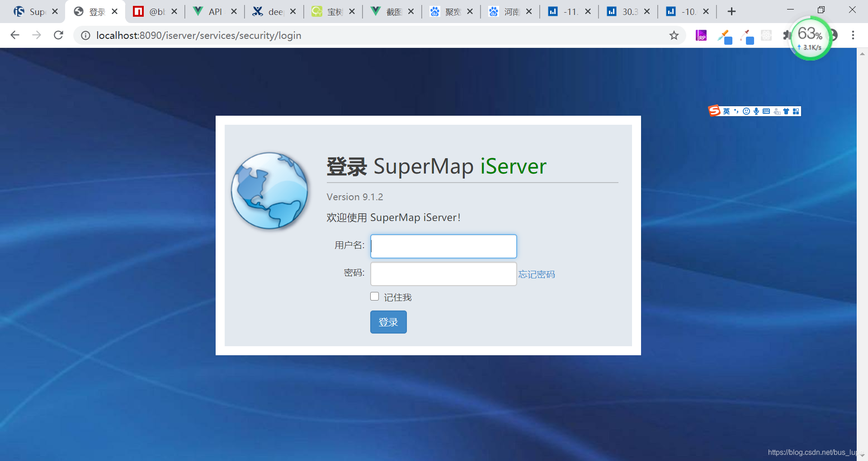This screenshot has width=868, height=461.
Task: Click the Axure RP extension icon
Action: click(701, 35)
